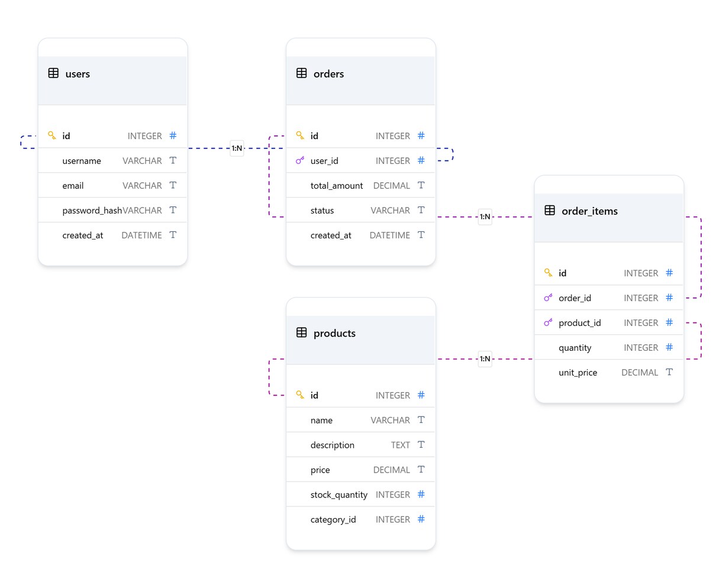Select the "order_items" table title
The width and height of the screenshot is (722, 588).
[589, 211]
